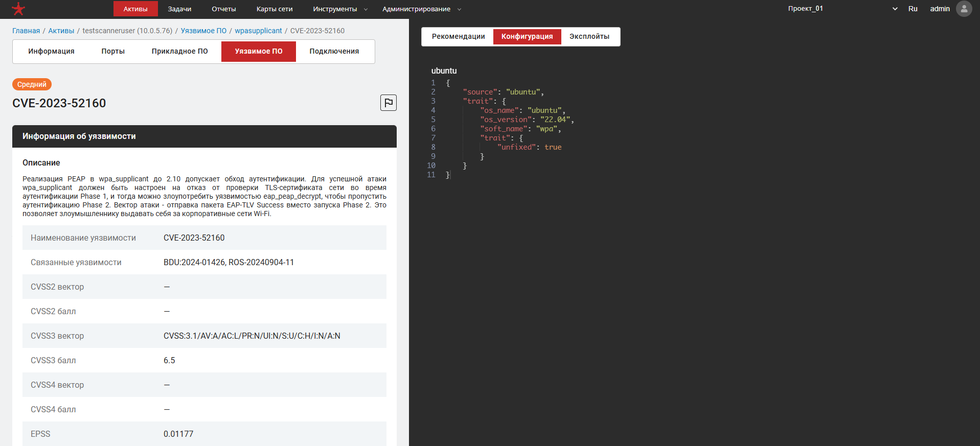Click the Средний severity badge
This screenshot has height=446, width=980.
point(32,84)
